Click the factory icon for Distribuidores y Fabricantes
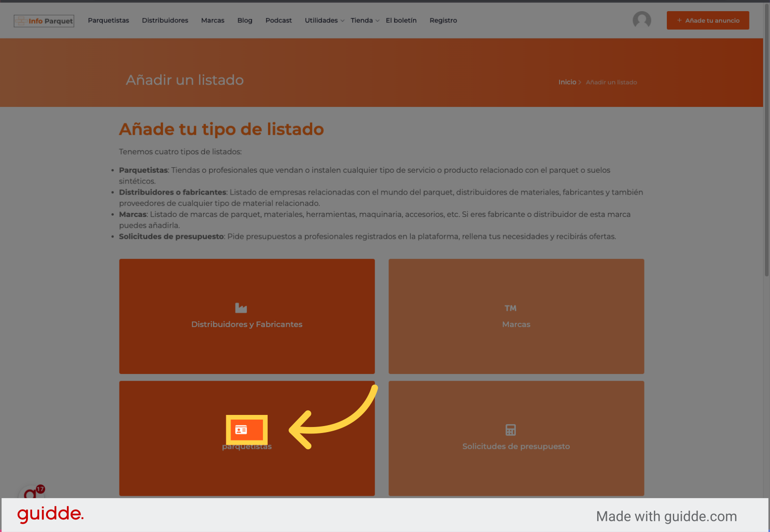This screenshot has width=770, height=532. click(x=241, y=308)
